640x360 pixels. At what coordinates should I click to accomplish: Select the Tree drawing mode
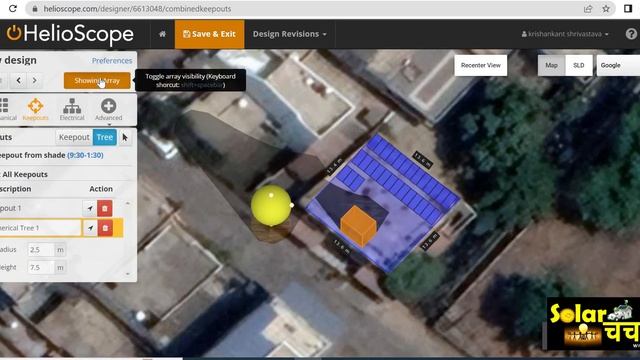tap(104, 137)
